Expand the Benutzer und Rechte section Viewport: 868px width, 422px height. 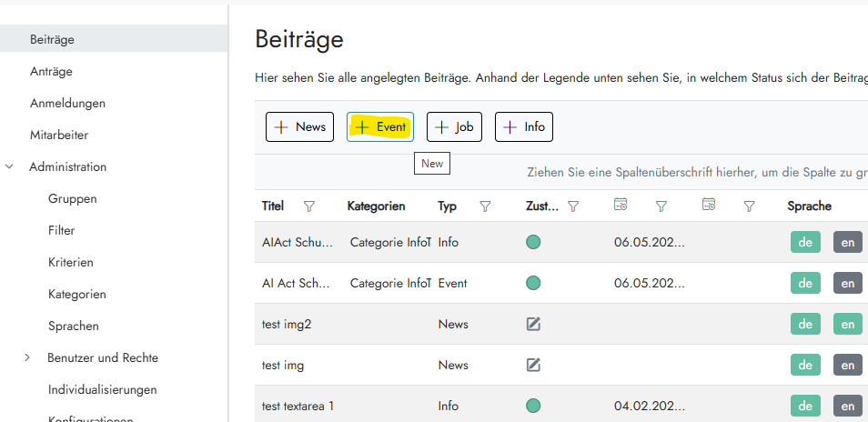click(27, 358)
